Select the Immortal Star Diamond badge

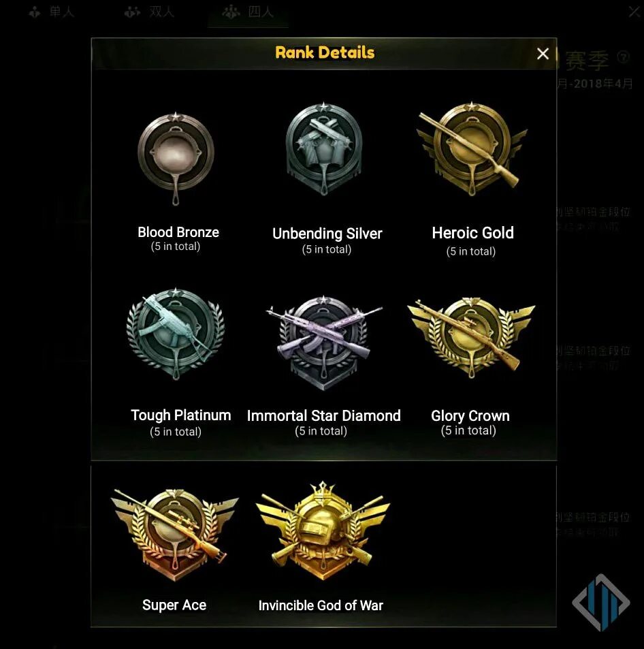point(323,343)
